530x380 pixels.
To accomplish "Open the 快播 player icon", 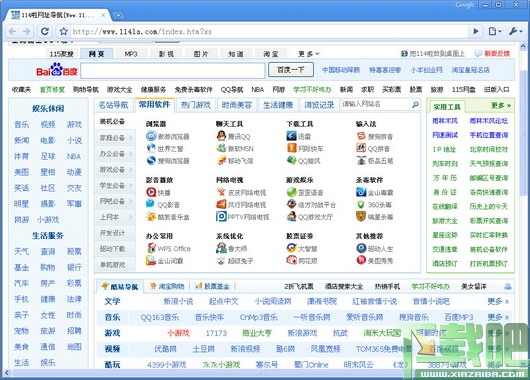I will click(151, 192).
